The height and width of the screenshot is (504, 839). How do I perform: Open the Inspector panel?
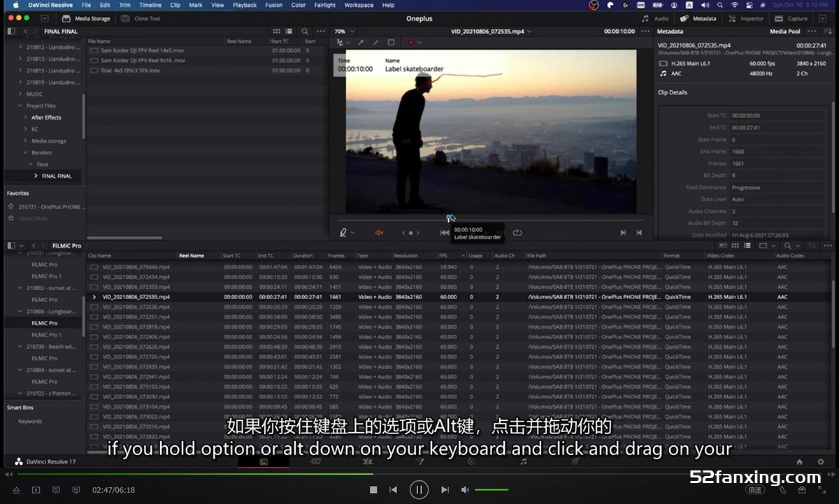click(x=746, y=19)
